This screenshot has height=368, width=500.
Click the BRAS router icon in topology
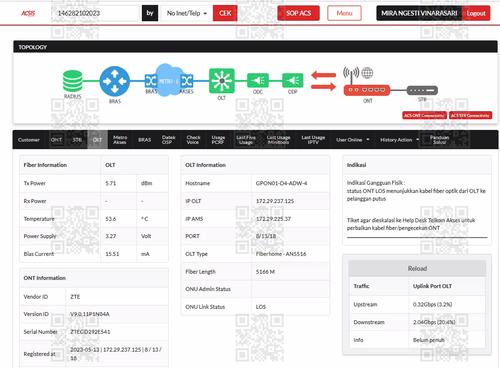115,81
